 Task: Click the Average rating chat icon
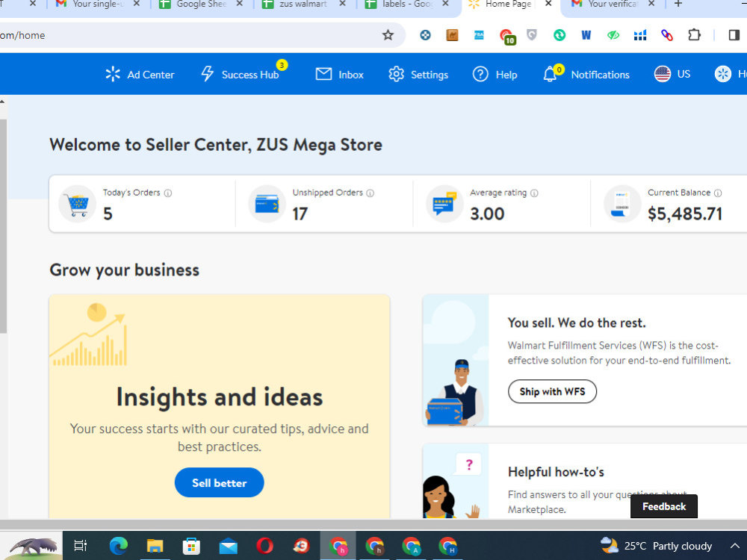pyautogui.click(x=444, y=205)
